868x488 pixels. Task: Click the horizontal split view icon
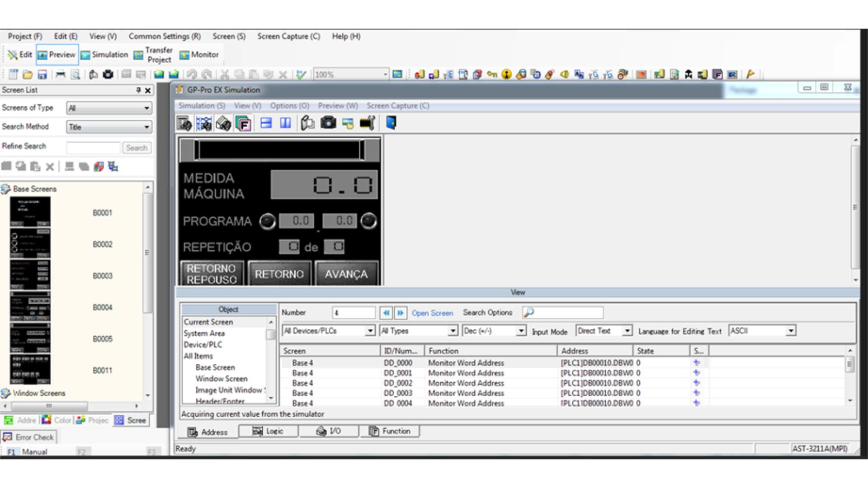click(x=266, y=123)
